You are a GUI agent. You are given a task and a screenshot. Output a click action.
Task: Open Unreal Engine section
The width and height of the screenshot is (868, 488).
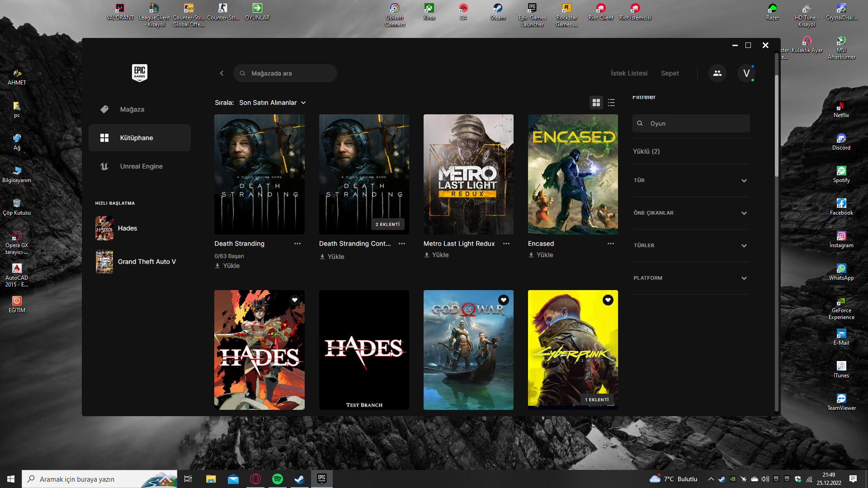(140, 166)
